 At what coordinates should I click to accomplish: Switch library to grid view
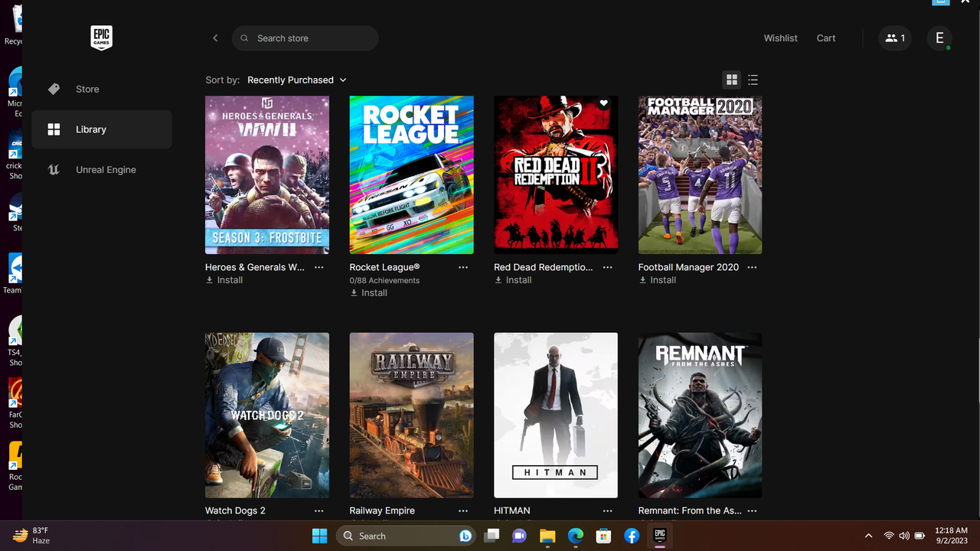tap(731, 80)
